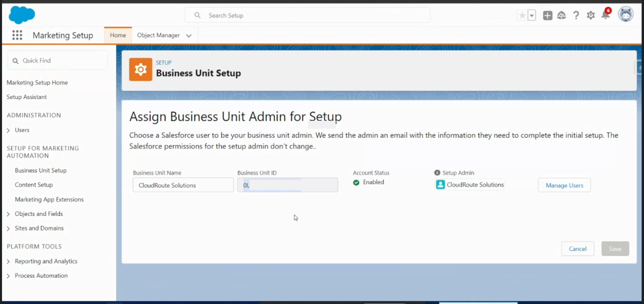The width and height of the screenshot is (644, 304).
Task: Open the App Launcher grid icon
Action: click(17, 35)
